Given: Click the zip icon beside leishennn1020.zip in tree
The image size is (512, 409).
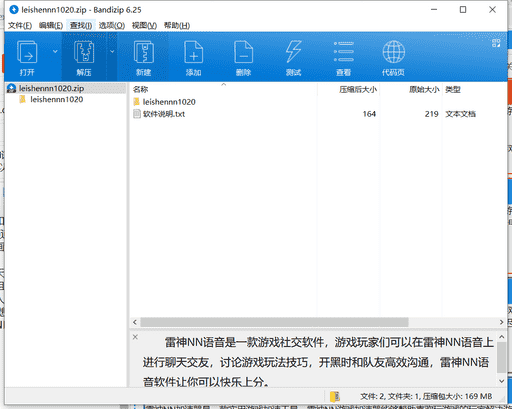Looking at the screenshot, I should pos(12,88).
